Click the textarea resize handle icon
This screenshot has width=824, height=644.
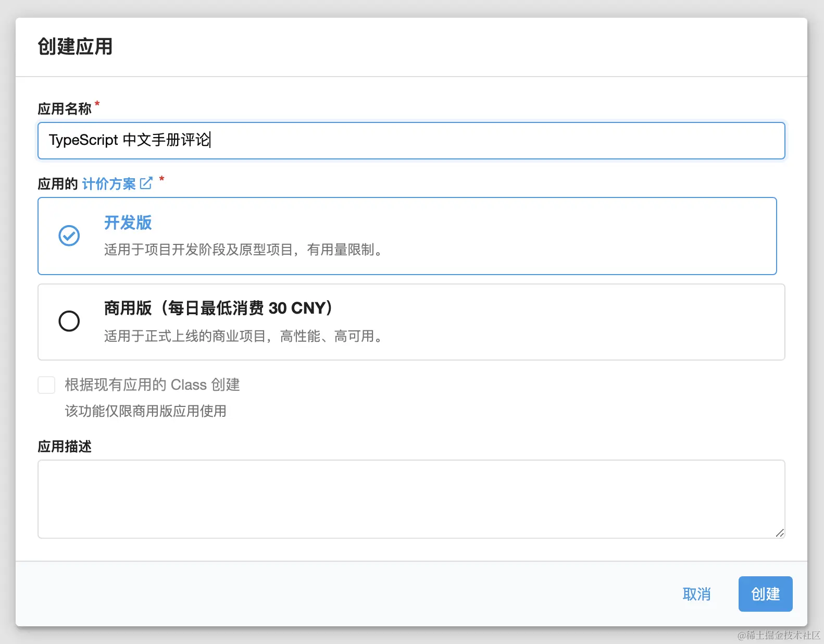[779, 532]
